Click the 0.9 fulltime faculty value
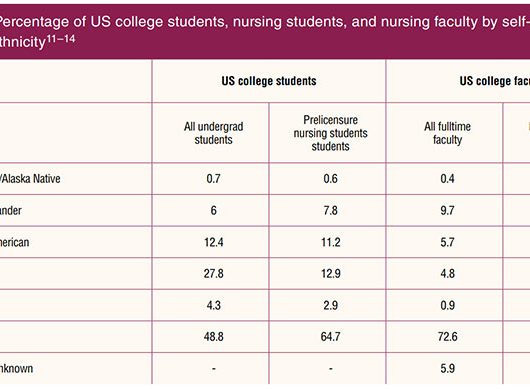Viewport: 530px width, 389px height. click(447, 305)
